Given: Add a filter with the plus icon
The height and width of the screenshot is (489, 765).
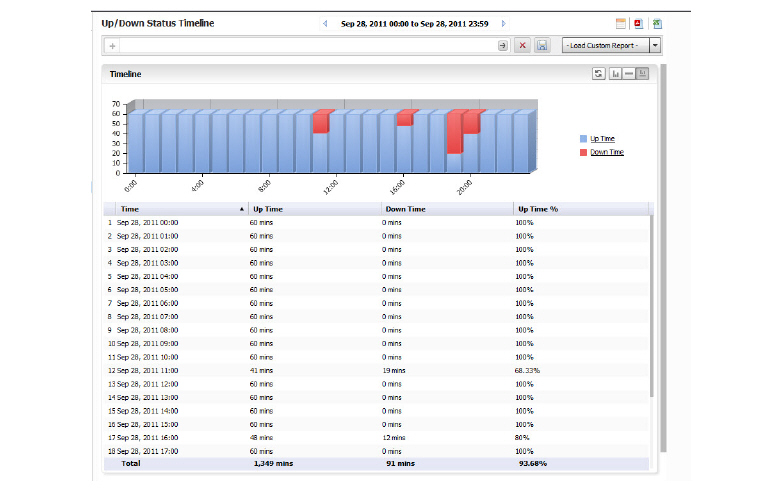Looking at the screenshot, I should tap(112, 46).
